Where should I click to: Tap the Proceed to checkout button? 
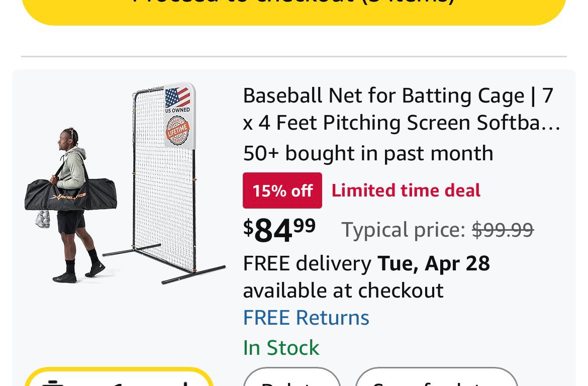294,8
